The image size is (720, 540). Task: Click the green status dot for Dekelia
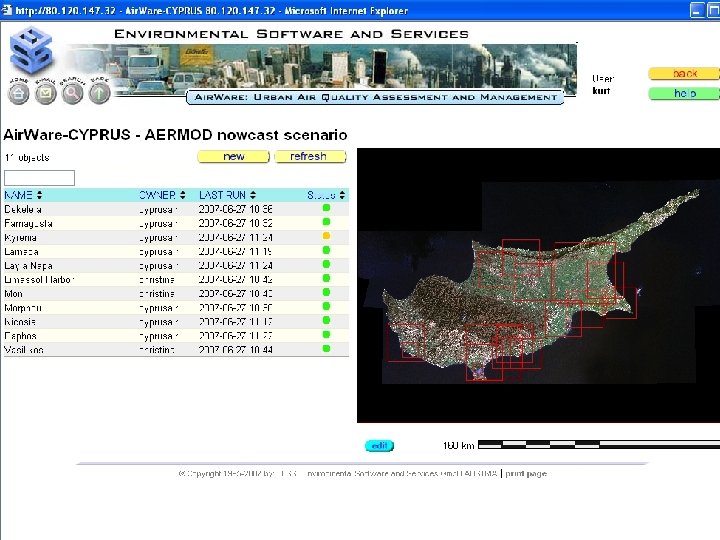tap(326, 208)
